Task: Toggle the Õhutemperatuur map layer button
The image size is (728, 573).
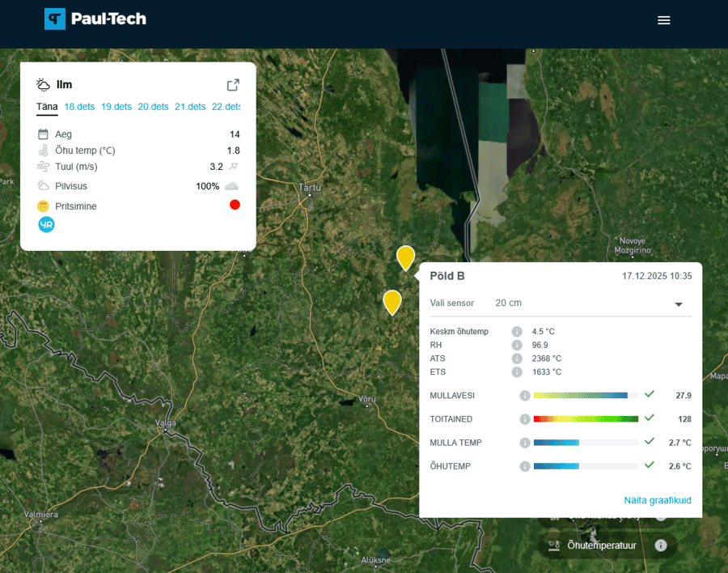Action: point(603,545)
